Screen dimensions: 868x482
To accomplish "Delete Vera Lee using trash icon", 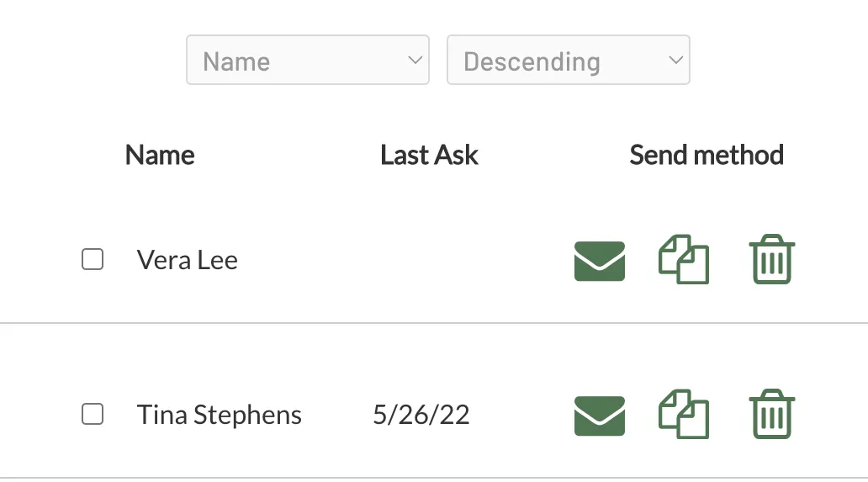I will pyautogui.click(x=772, y=259).
